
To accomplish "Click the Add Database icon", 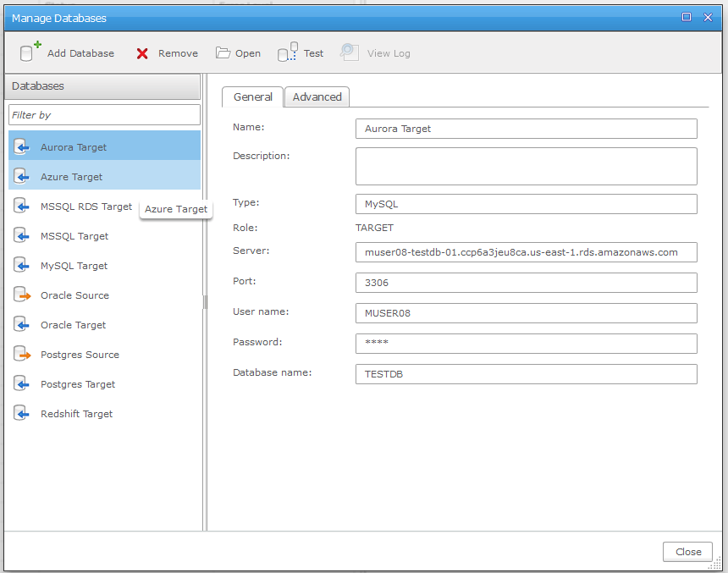I will click(x=30, y=52).
